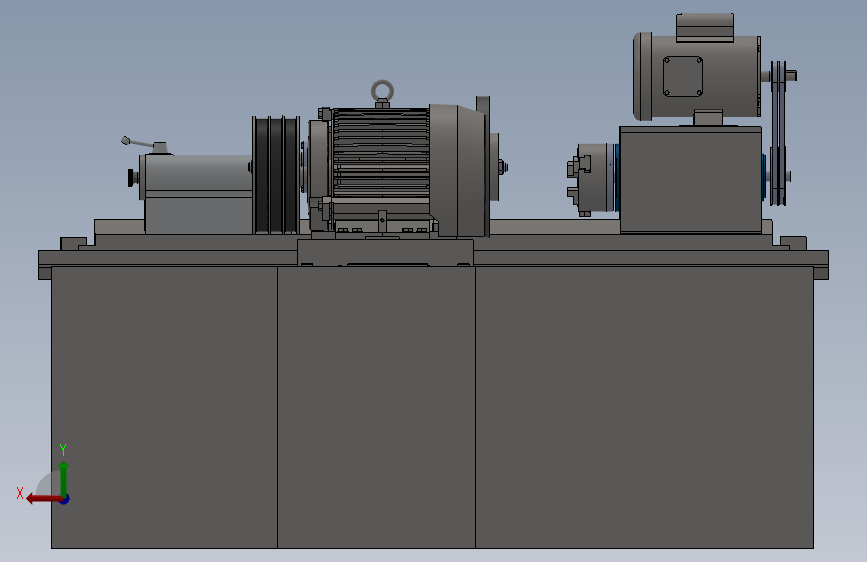Click the blue Z axis dot of the triad

(x=65, y=499)
